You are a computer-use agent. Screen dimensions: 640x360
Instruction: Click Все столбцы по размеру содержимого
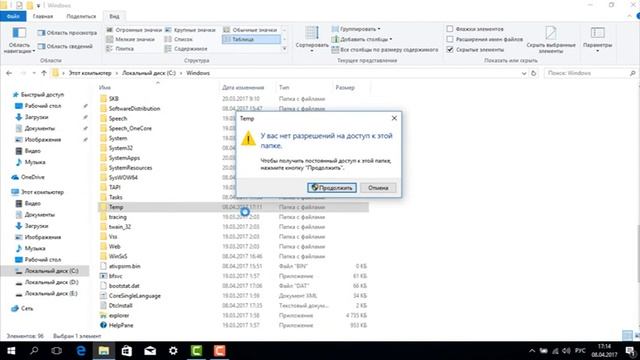[x=385, y=49]
